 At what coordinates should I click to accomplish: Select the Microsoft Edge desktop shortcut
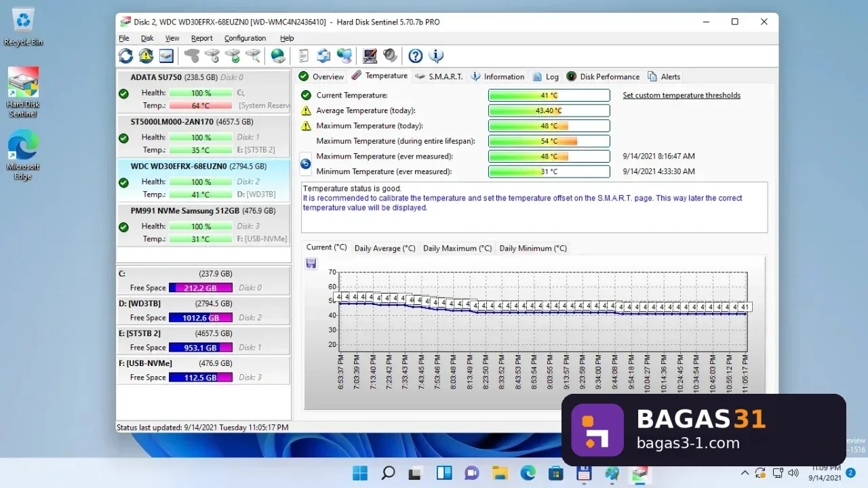(x=23, y=156)
